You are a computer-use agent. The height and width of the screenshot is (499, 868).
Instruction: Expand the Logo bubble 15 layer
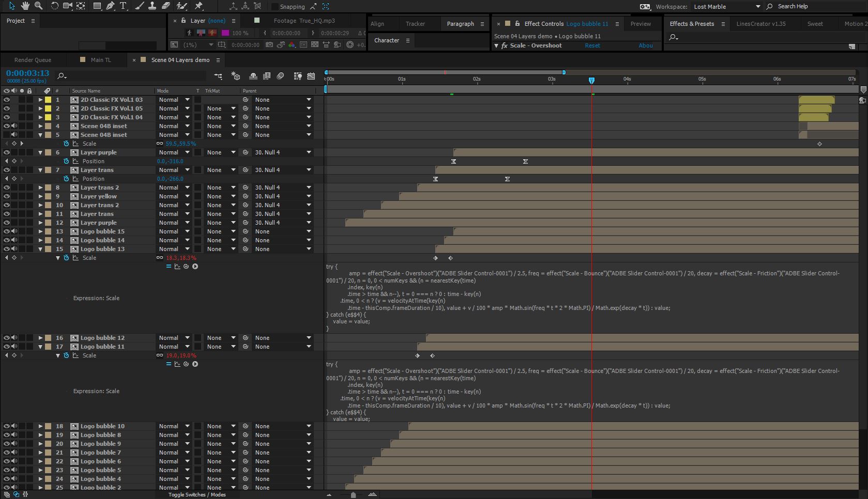coord(40,231)
